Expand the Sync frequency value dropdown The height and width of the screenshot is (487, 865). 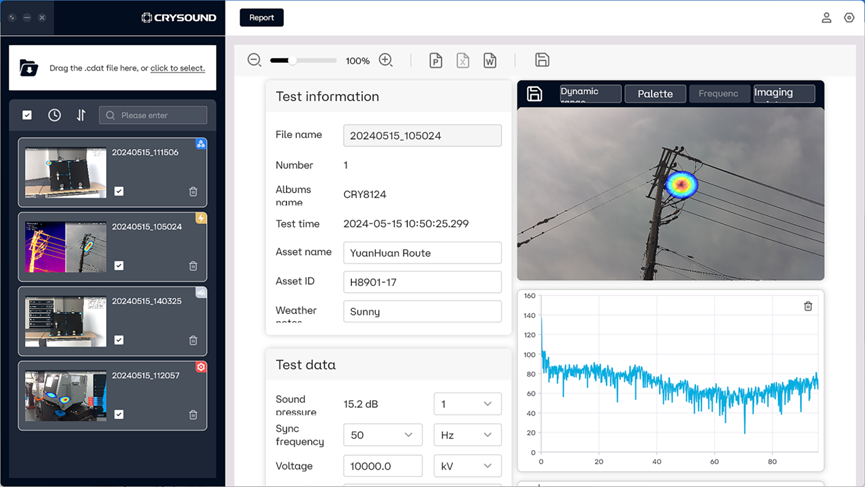click(x=383, y=435)
